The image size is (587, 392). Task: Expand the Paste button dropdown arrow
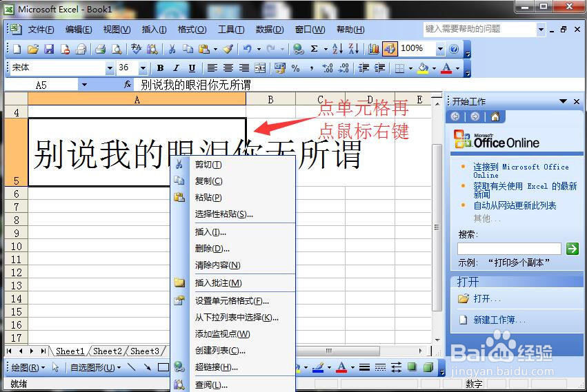click(x=215, y=49)
